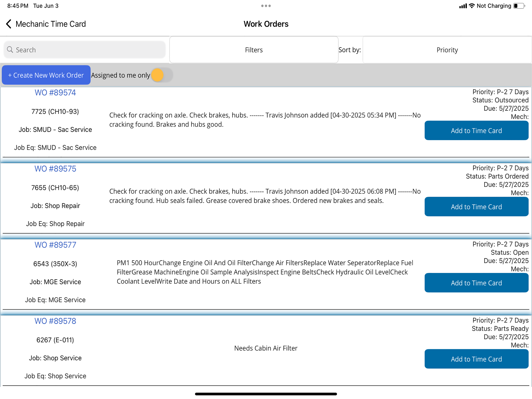The height and width of the screenshot is (399, 532).
Task: Tap the Mech: field of WO #89577
Action: (520, 269)
